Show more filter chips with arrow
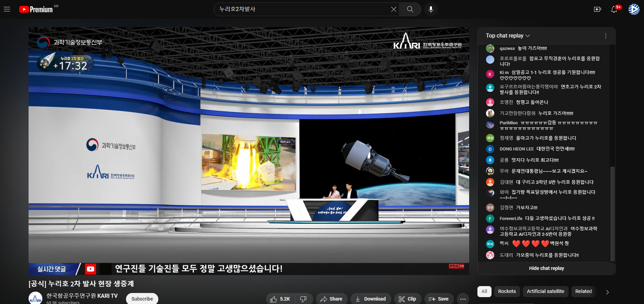The image size is (644, 304). click(608, 292)
